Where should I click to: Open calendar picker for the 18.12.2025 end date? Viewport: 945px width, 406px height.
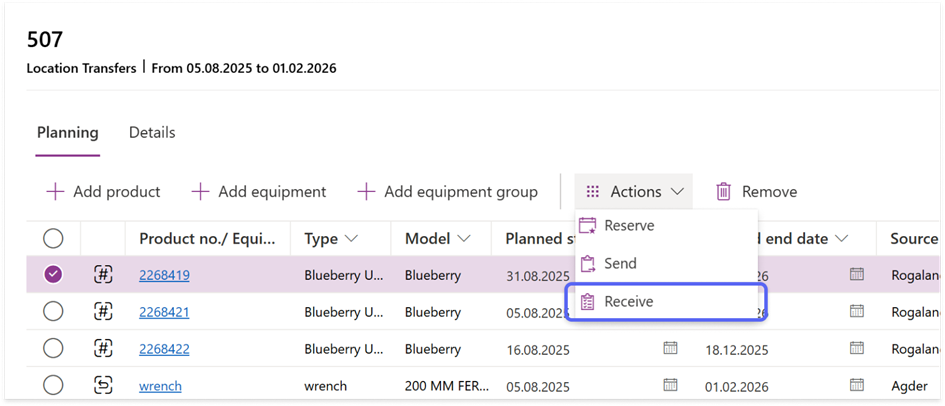[x=856, y=348]
